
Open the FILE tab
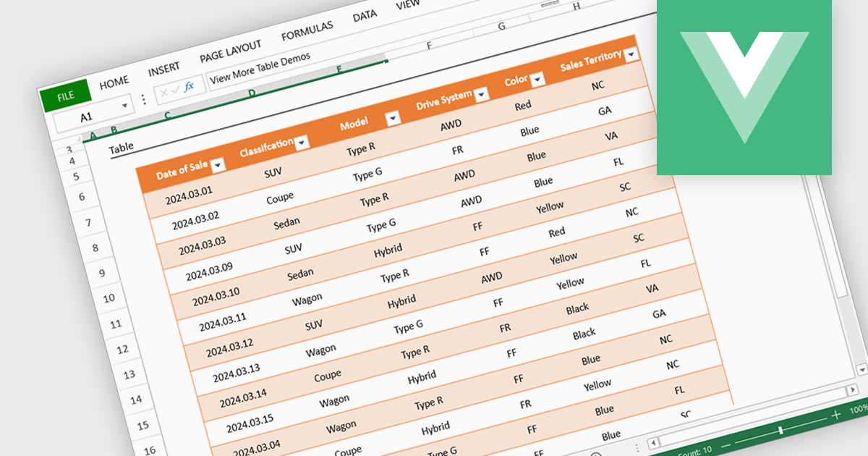tap(66, 96)
